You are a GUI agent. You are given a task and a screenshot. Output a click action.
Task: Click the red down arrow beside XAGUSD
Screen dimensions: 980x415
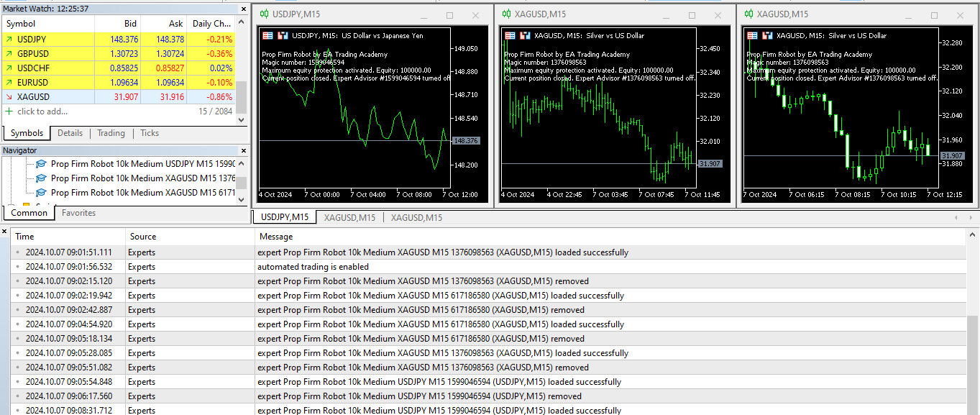point(9,97)
